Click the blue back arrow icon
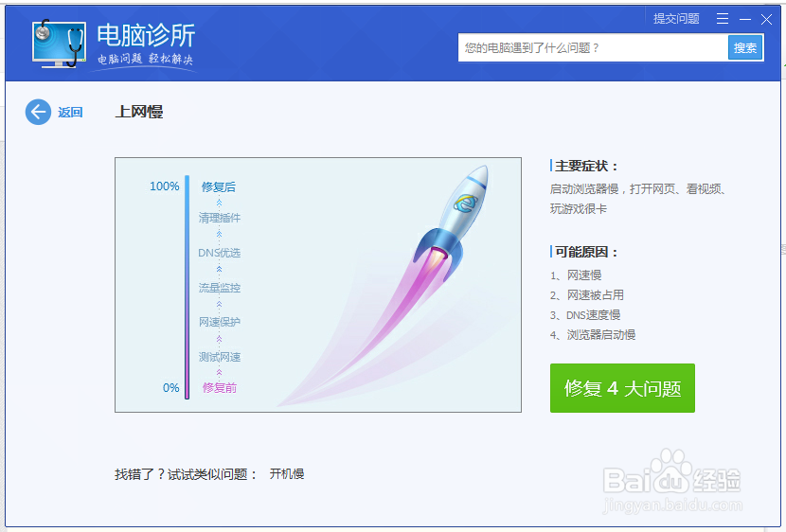The image size is (786, 532). [x=38, y=112]
